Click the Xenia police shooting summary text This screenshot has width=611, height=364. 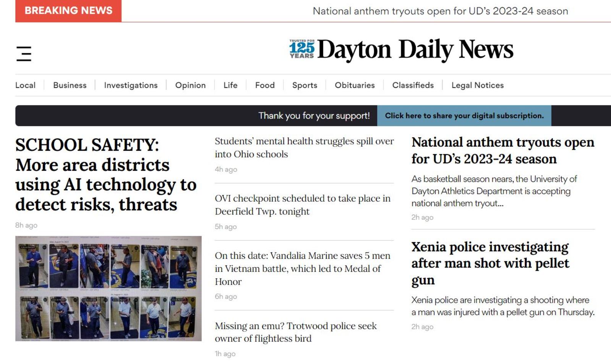point(503,306)
